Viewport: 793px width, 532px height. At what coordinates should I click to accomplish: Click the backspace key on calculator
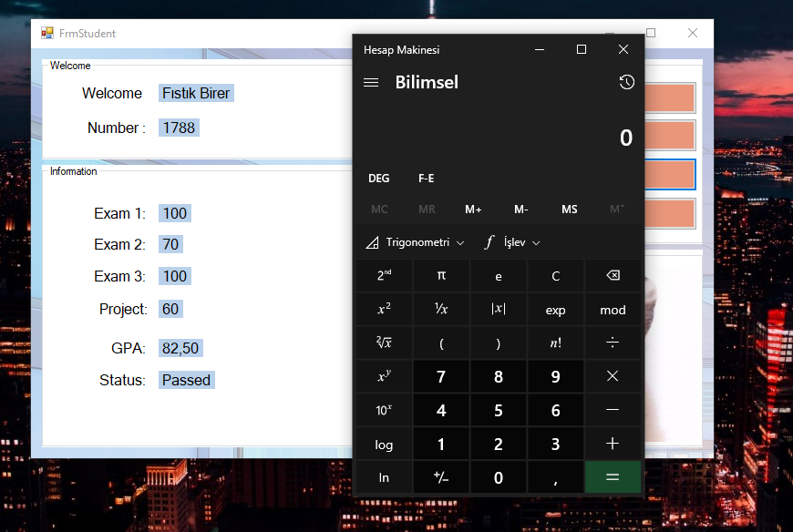pyautogui.click(x=613, y=275)
